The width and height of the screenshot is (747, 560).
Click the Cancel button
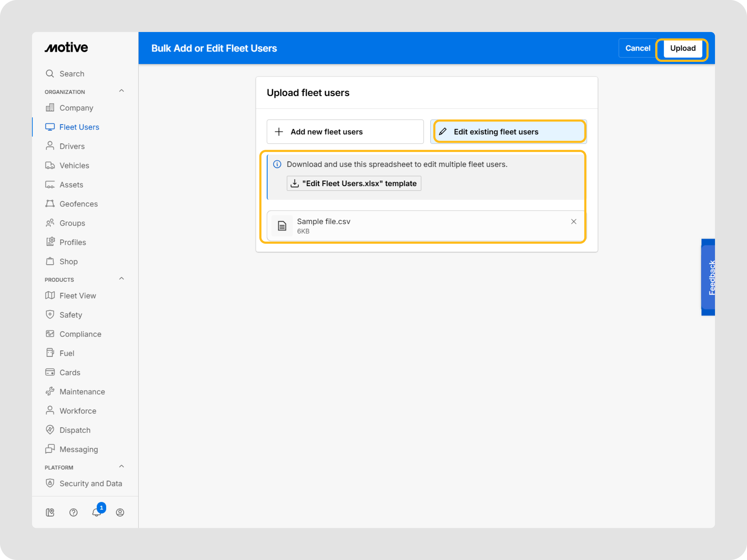(x=637, y=48)
